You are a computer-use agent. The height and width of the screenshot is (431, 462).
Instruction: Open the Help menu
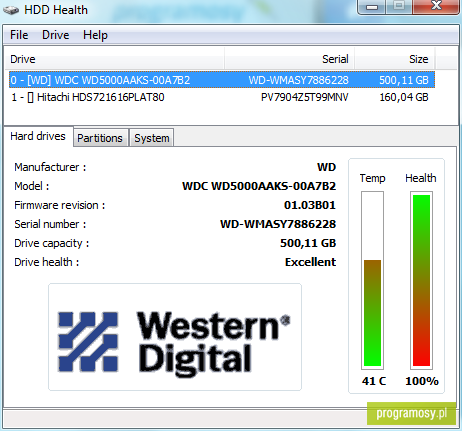tap(95, 35)
